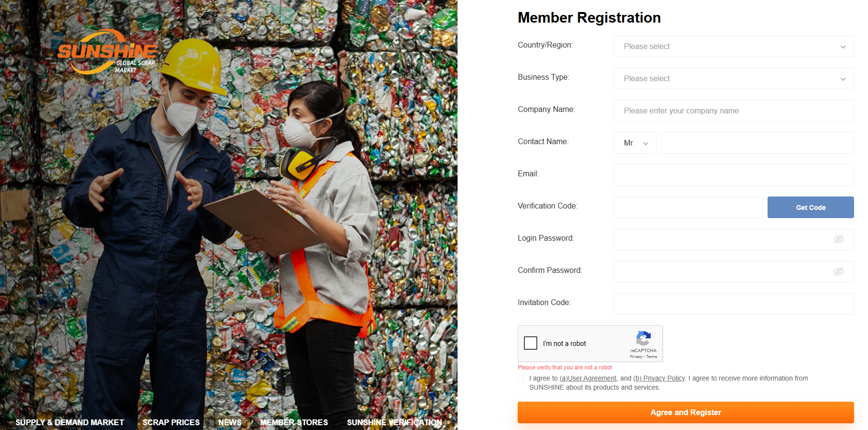This screenshot has width=868, height=430.
Task: Open the Mr. title selector
Action: [x=635, y=143]
